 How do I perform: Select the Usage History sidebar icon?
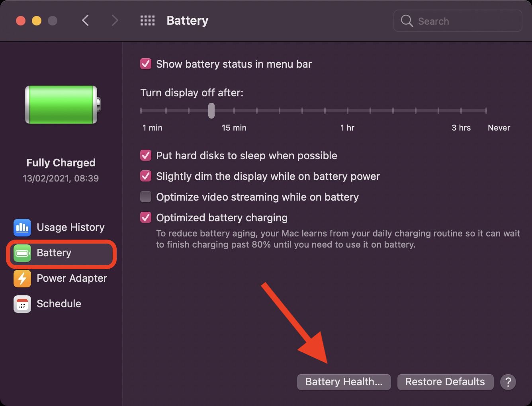tap(22, 227)
